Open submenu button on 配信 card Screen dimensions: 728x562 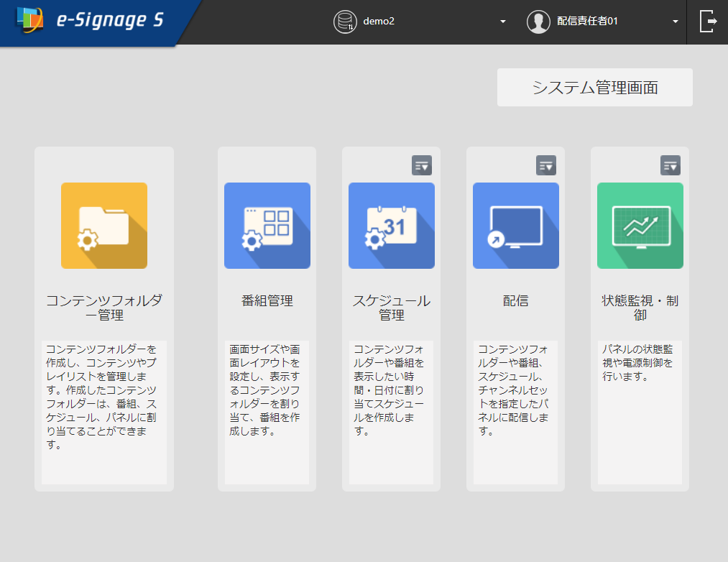[546, 165]
